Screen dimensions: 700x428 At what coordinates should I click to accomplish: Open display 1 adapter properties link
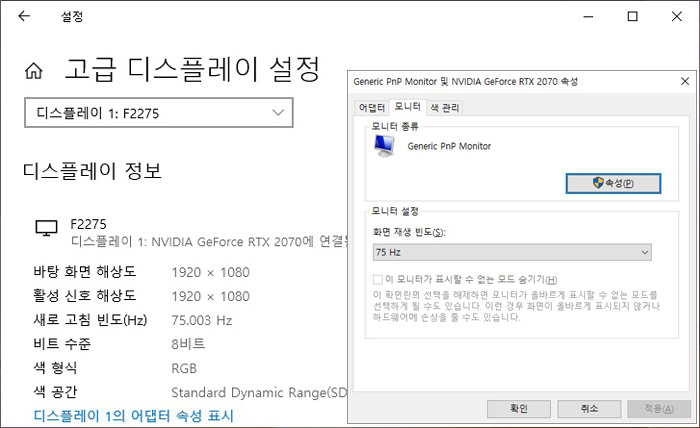[133, 416]
